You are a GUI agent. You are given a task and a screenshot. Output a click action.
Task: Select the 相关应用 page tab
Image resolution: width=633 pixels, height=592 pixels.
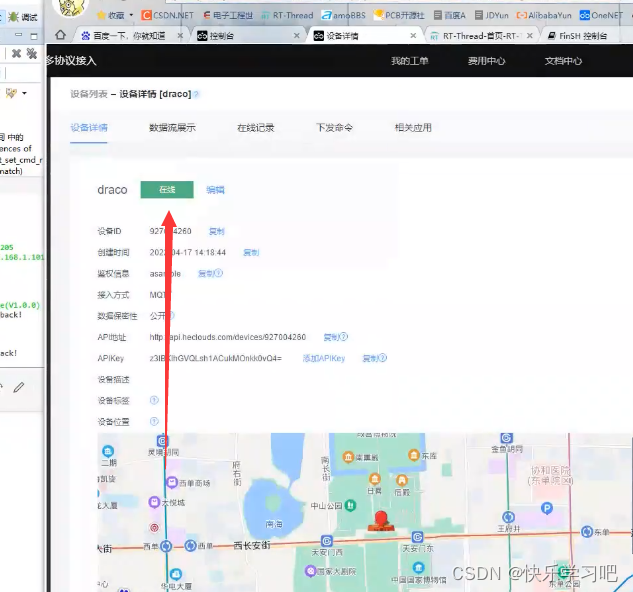[x=413, y=128]
